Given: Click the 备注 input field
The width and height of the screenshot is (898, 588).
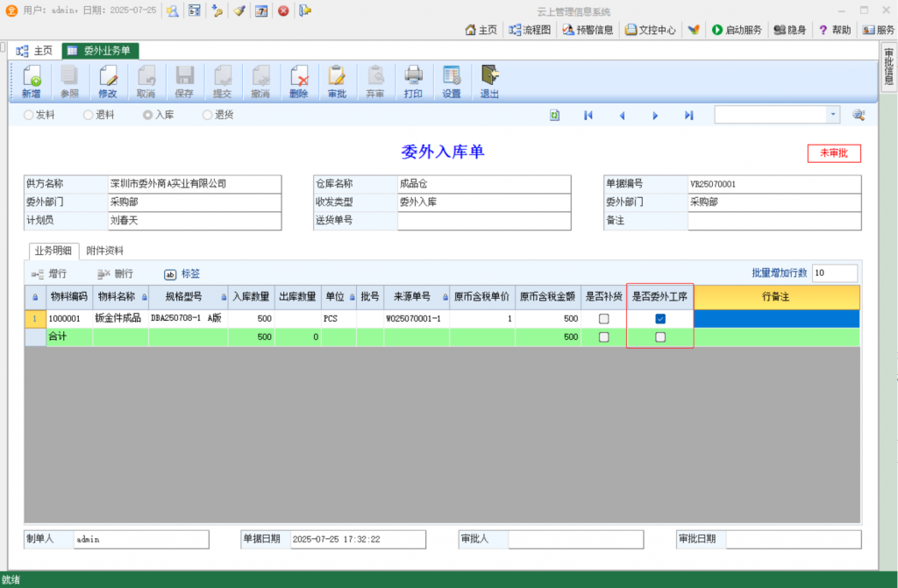Looking at the screenshot, I should (774, 221).
